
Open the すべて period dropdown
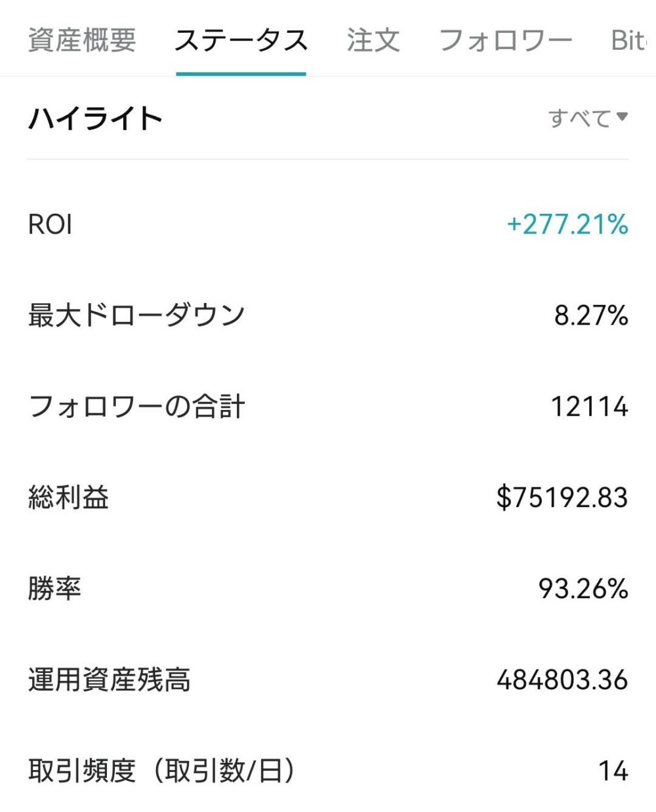point(588,118)
